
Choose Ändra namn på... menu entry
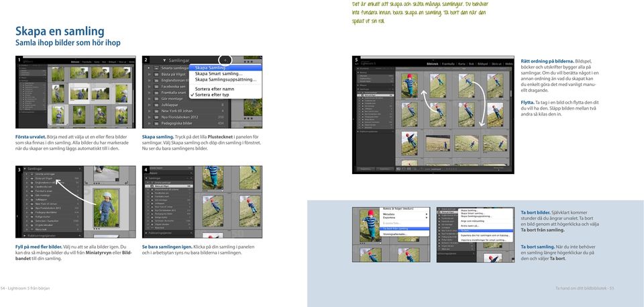470,226
